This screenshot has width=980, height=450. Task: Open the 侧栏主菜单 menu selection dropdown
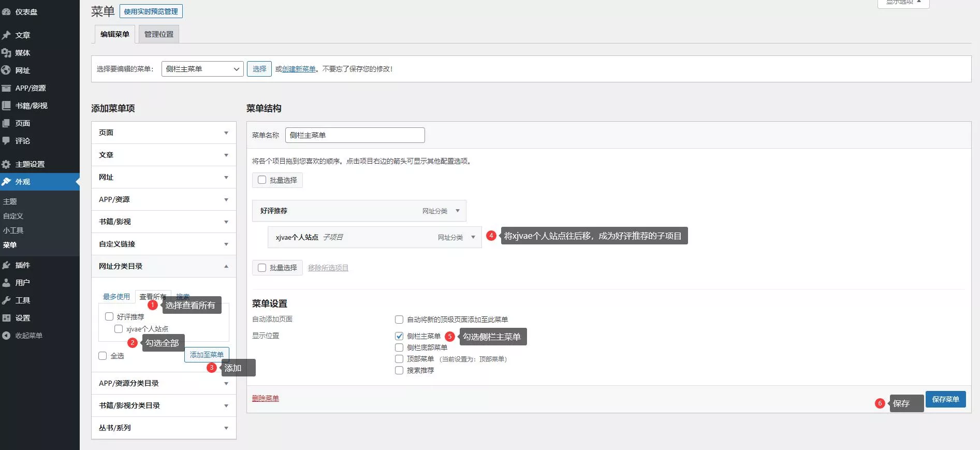click(x=202, y=69)
